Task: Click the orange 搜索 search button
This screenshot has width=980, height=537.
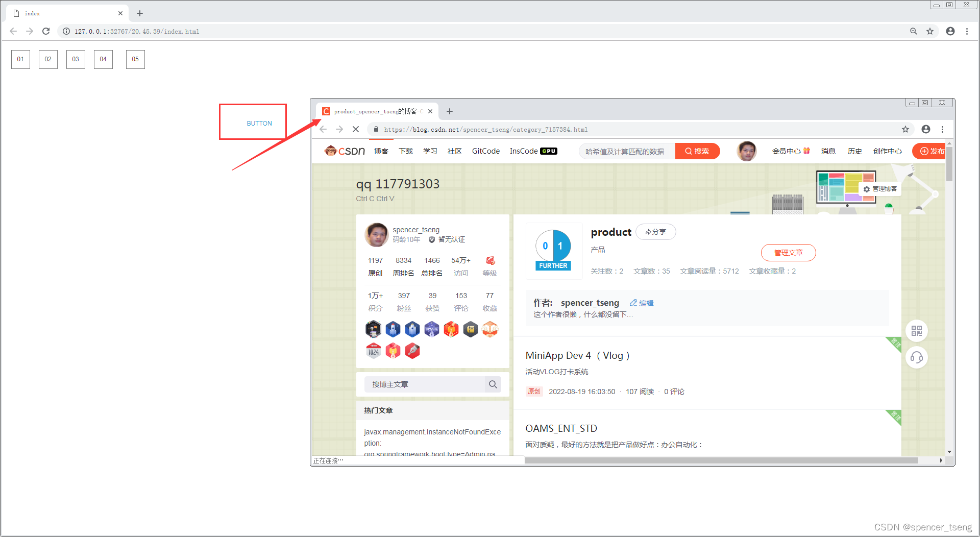Action: pyautogui.click(x=697, y=151)
